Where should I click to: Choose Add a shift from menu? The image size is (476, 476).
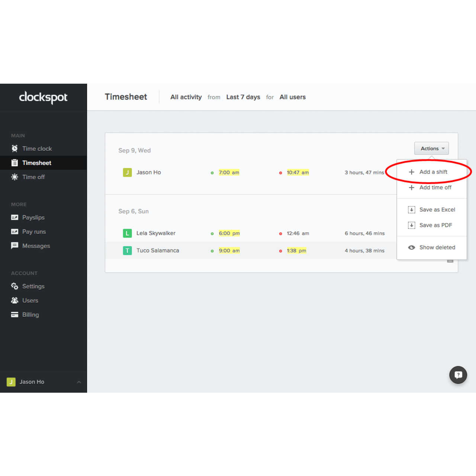click(x=433, y=172)
